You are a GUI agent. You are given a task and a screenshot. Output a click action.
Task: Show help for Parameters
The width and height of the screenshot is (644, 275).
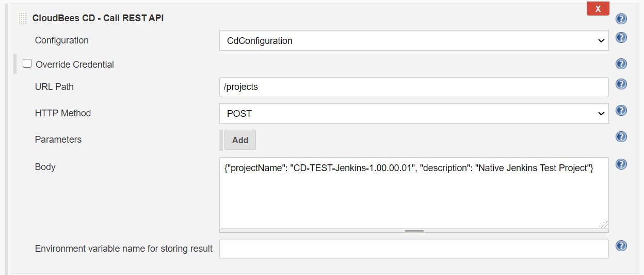point(621,137)
